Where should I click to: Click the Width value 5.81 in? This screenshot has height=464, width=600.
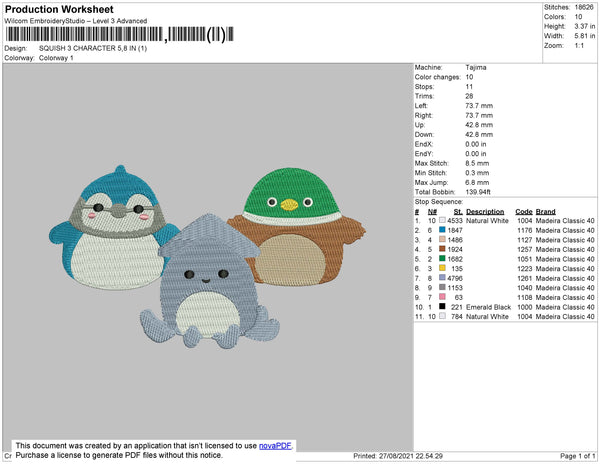pyautogui.click(x=585, y=36)
